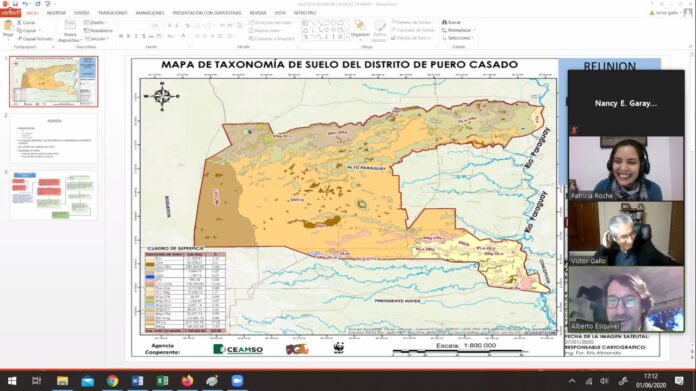Open Excel from the Windows taskbar
Viewport: 696px width, 391px height.
pos(162,381)
